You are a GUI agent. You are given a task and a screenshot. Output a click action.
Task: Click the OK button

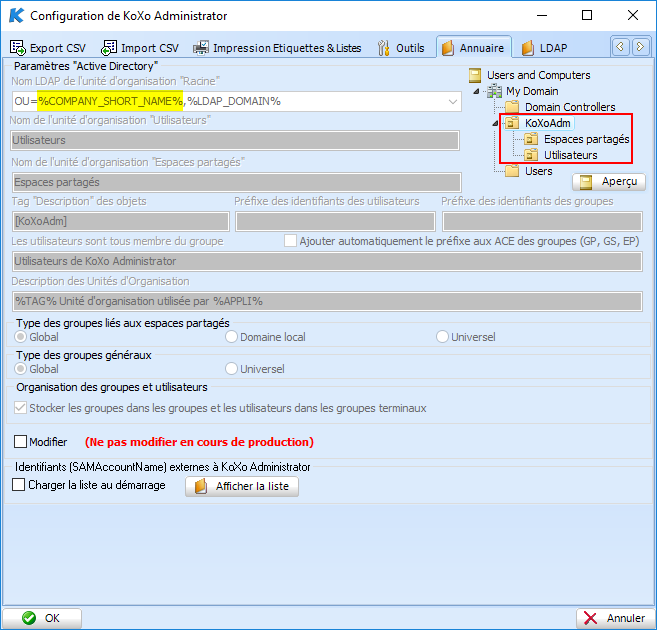coord(42,618)
